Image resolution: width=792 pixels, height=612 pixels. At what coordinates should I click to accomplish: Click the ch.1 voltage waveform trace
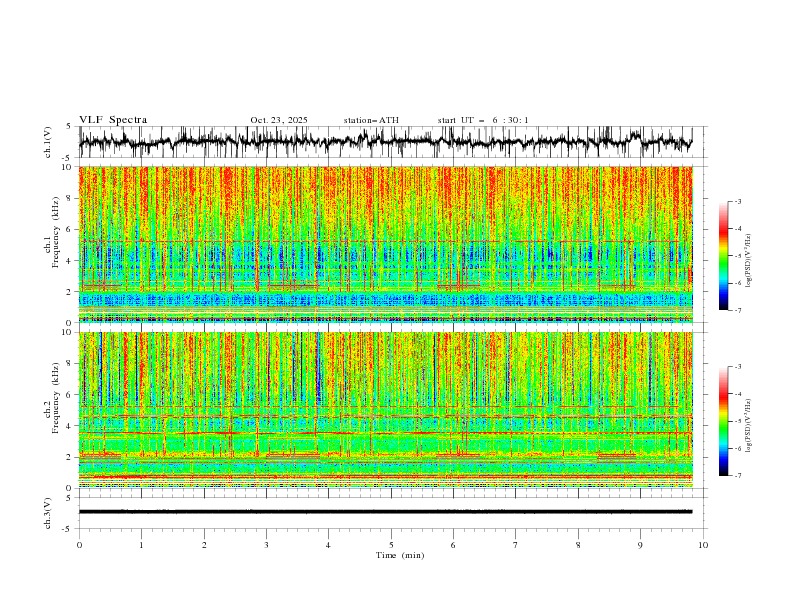pos(385,142)
